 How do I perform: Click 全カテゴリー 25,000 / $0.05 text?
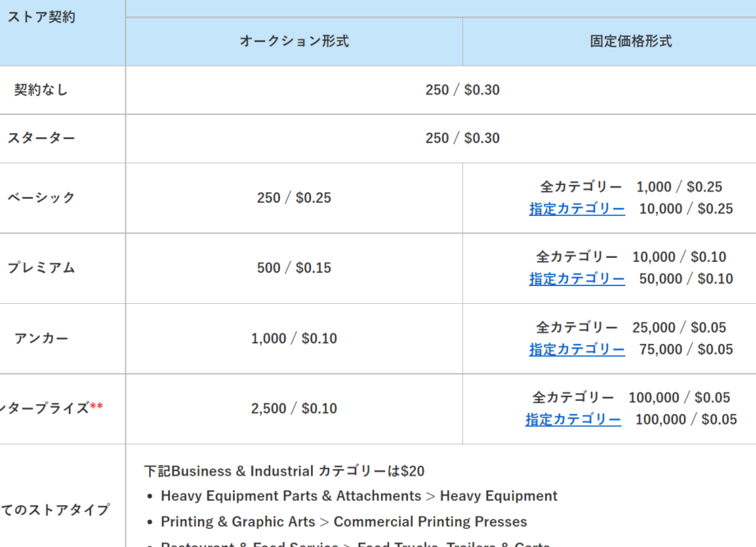(x=630, y=328)
